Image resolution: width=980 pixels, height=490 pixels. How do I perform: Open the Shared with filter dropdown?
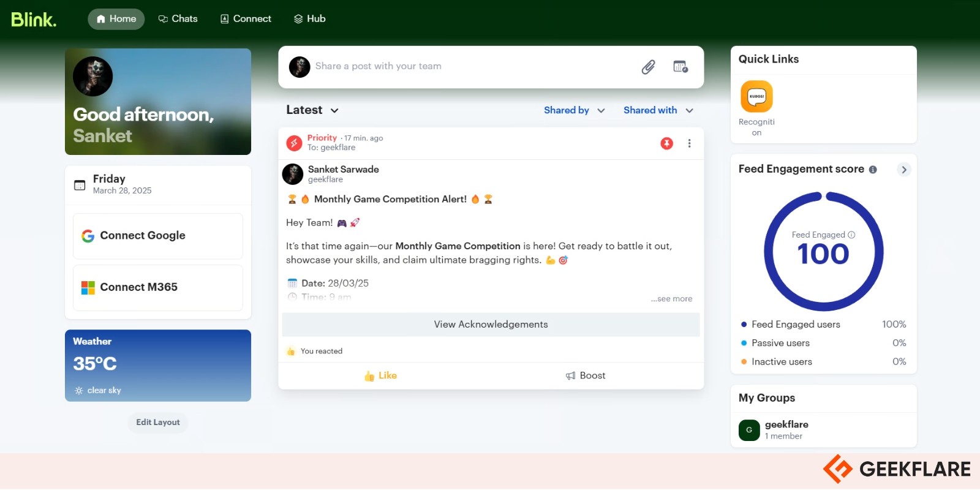coord(658,110)
